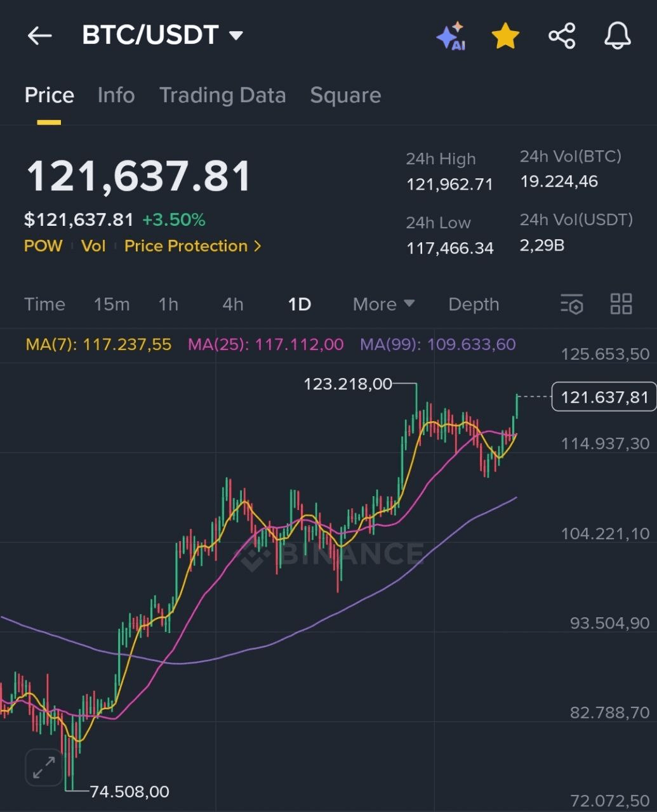
Task: Tap the MA(99) indicator value
Action: click(438, 344)
